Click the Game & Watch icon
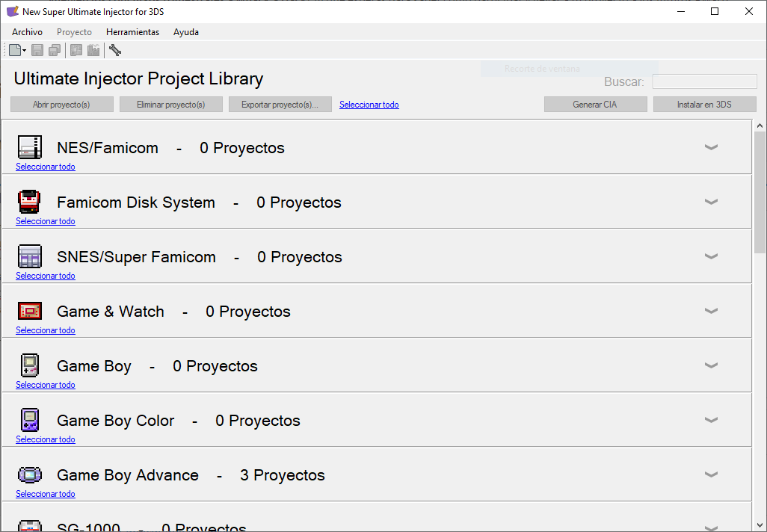This screenshot has width=767, height=532. (x=30, y=311)
